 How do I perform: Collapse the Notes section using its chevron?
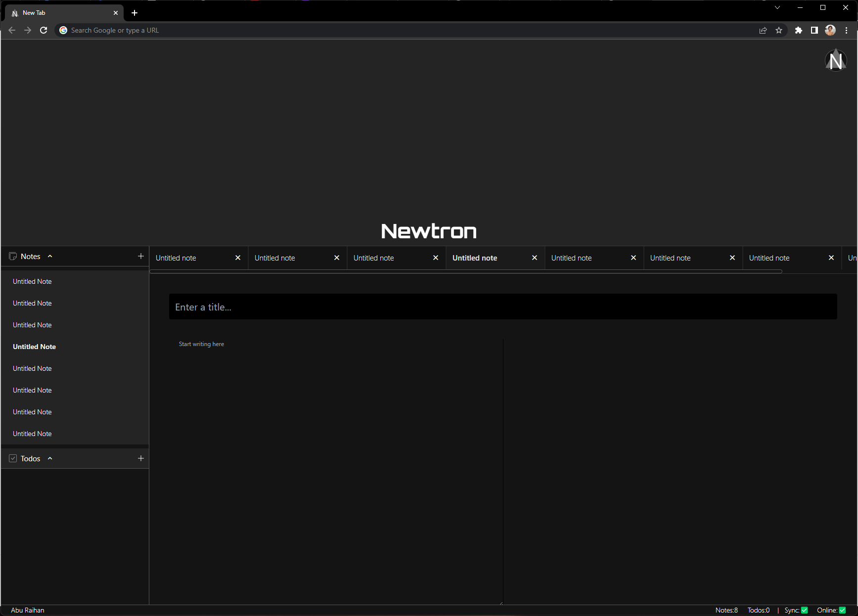coord(50,256)
